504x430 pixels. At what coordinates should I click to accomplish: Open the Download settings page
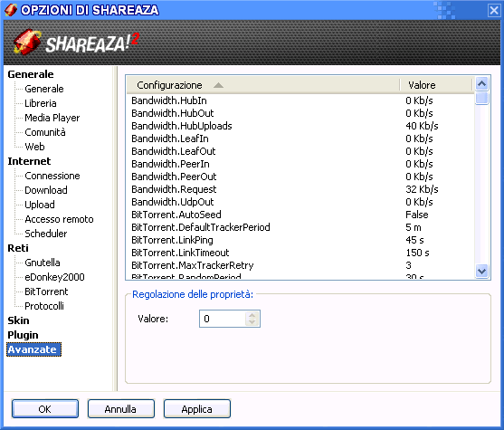46,190
